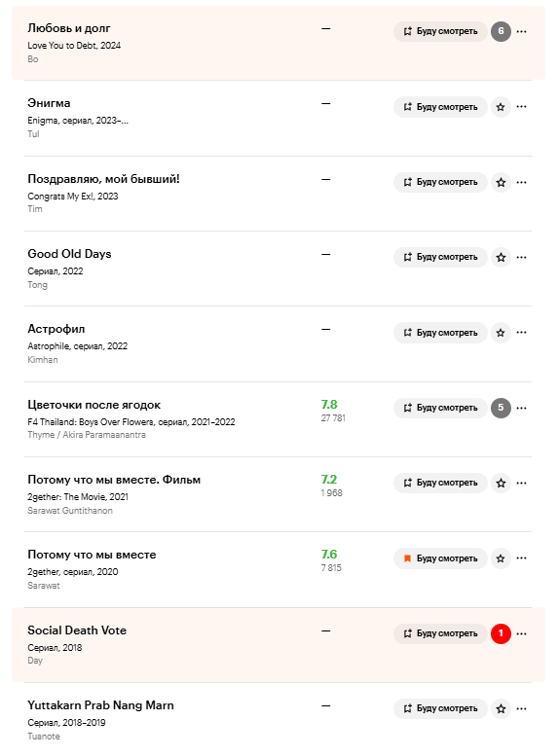The image size is (558, 756).
Task: Click star icon for Поздравляю, мой бывший!
Action: 501,182
